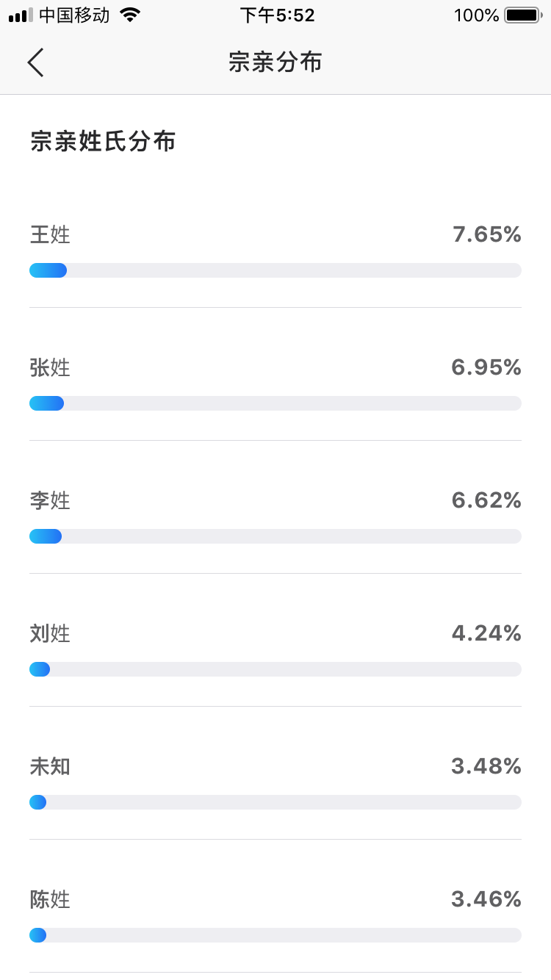The height and width of the screenshot is (980, 551).
Task: Tap the 7.65% percentage value
Action: [x=487, y=235]
